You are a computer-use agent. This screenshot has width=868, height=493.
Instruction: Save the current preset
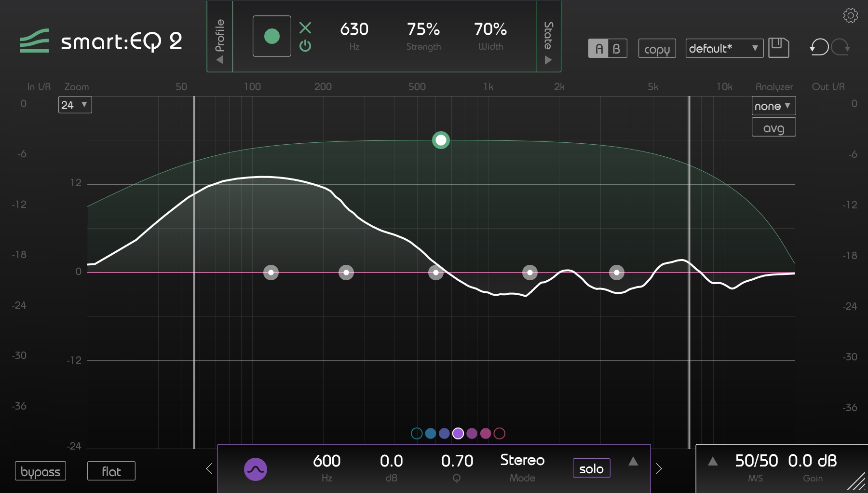click(x=779, y=48)
